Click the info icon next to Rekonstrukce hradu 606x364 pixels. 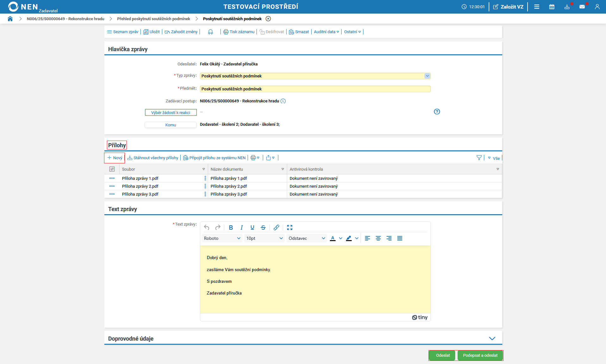coord(283,101)
